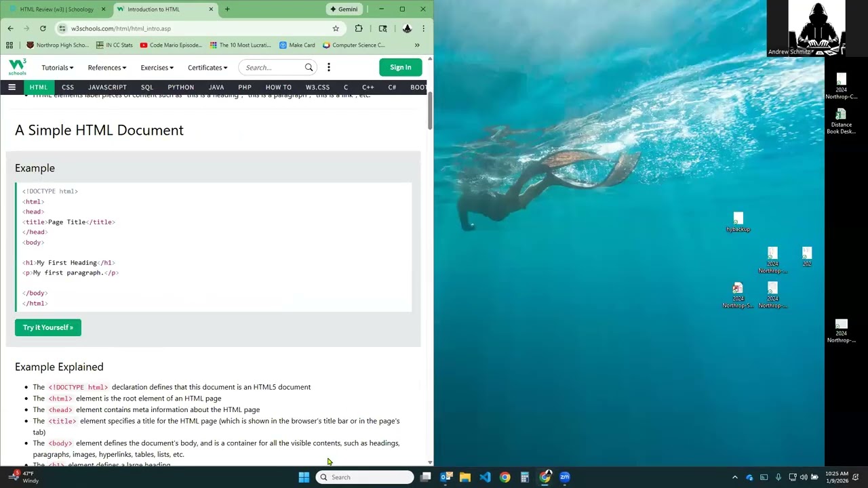Select PHP in the topic bar

[x=245, y=87]
